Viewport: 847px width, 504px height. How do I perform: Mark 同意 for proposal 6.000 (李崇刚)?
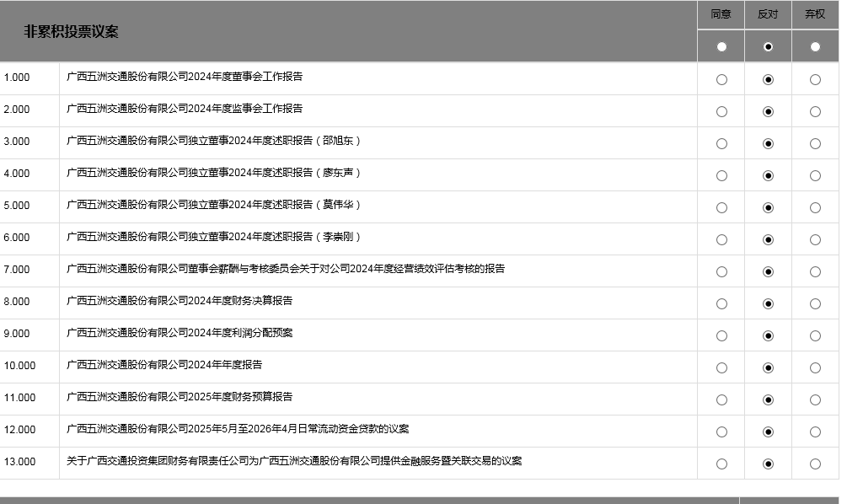point(721,240)
